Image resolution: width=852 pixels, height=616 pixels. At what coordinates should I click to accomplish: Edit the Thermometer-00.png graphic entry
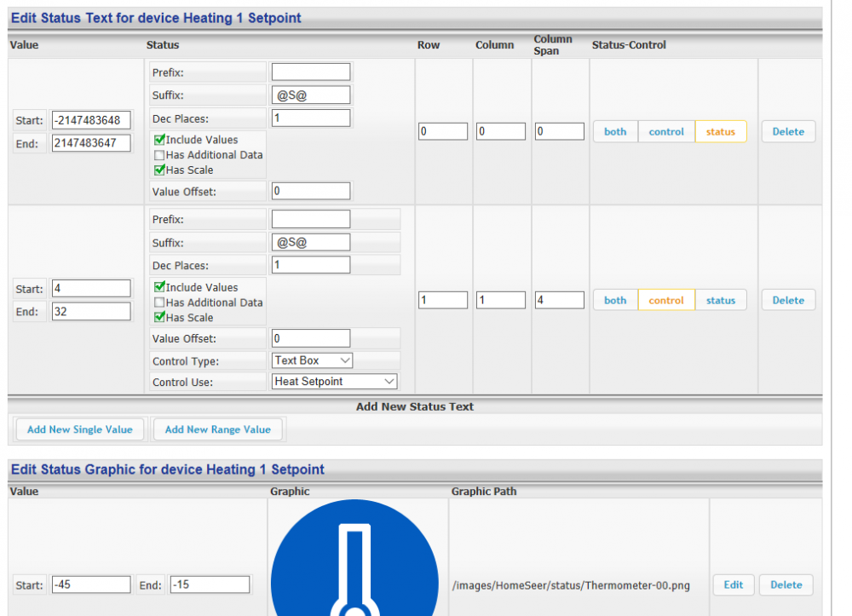(x=733, y=585)
